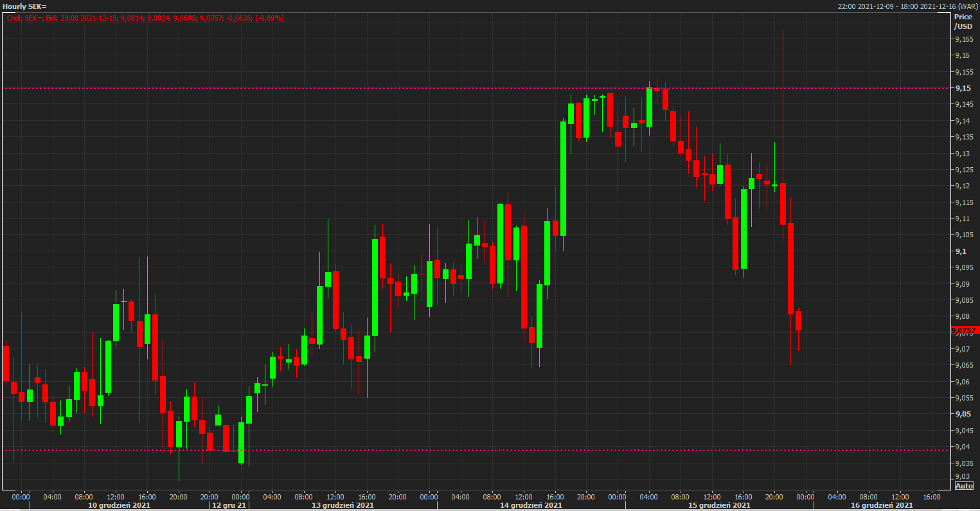
Task: Click the 10 grudzień 2021 date label
Action: tap(120, 506)
